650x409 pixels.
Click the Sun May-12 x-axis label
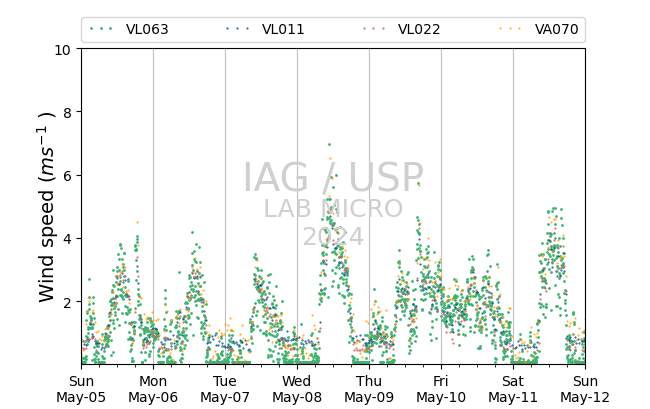[585, 389]
